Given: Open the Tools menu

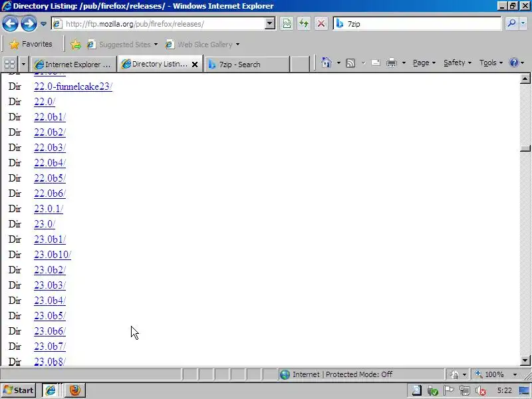Looking at the screenshot, I should 491,63.
